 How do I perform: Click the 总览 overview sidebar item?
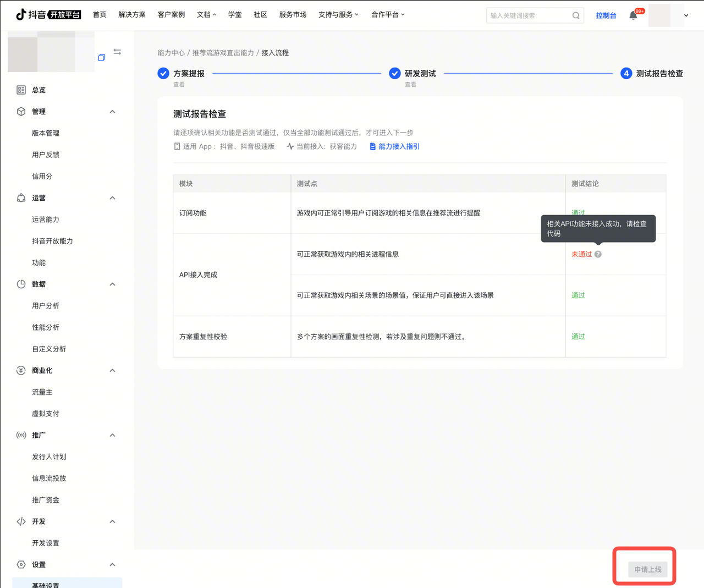click(x=38, y=90)
